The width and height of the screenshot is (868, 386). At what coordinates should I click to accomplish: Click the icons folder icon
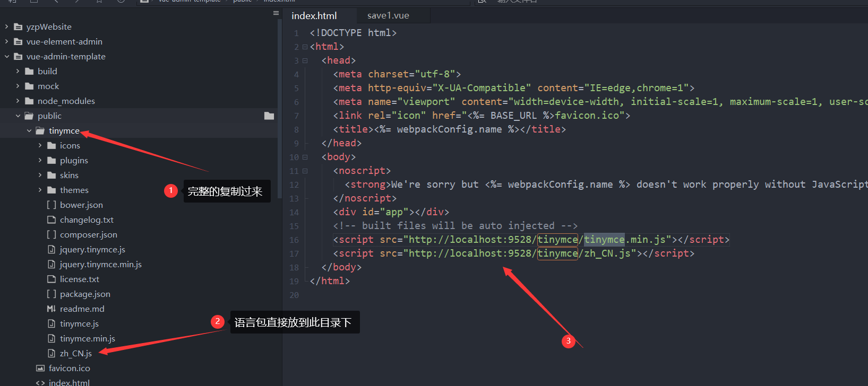[51, 145]
